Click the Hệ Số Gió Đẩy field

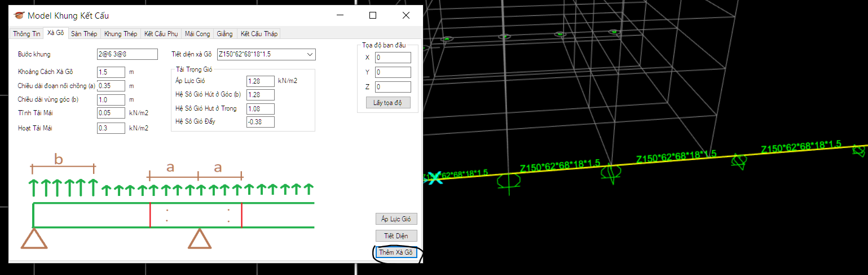(260, 122)
